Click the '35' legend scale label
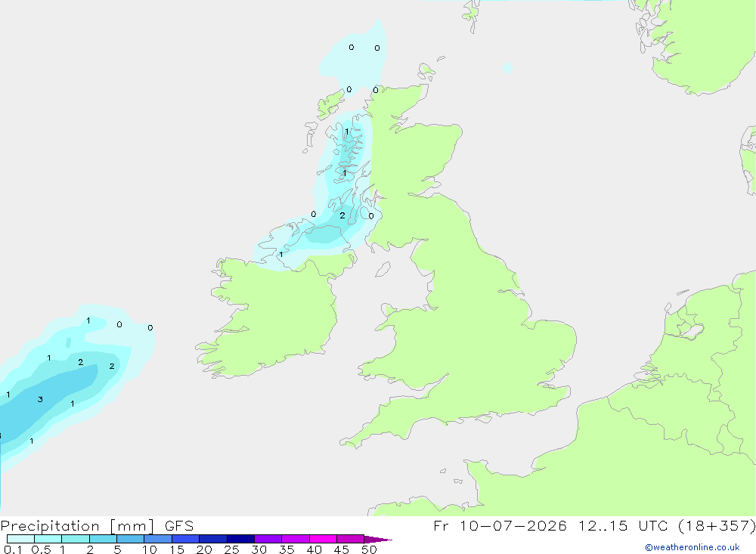The width and height of the screenshot is (756, 554). click(x=287, y=549)
